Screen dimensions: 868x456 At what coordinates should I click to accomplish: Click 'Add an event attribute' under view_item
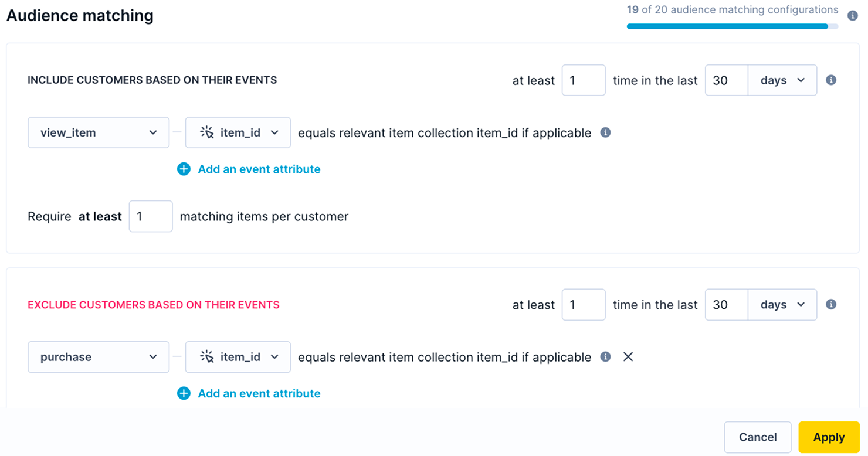click(x=259, y=169)
